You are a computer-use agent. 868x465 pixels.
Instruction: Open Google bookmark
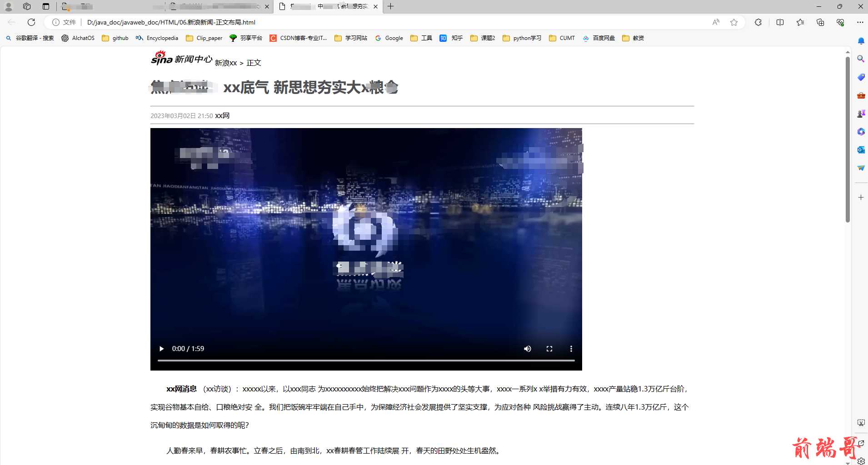coord(389,38)
